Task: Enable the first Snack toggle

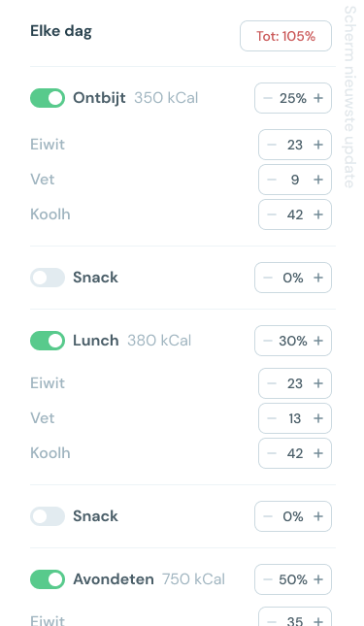Action: tap(48, 278)
